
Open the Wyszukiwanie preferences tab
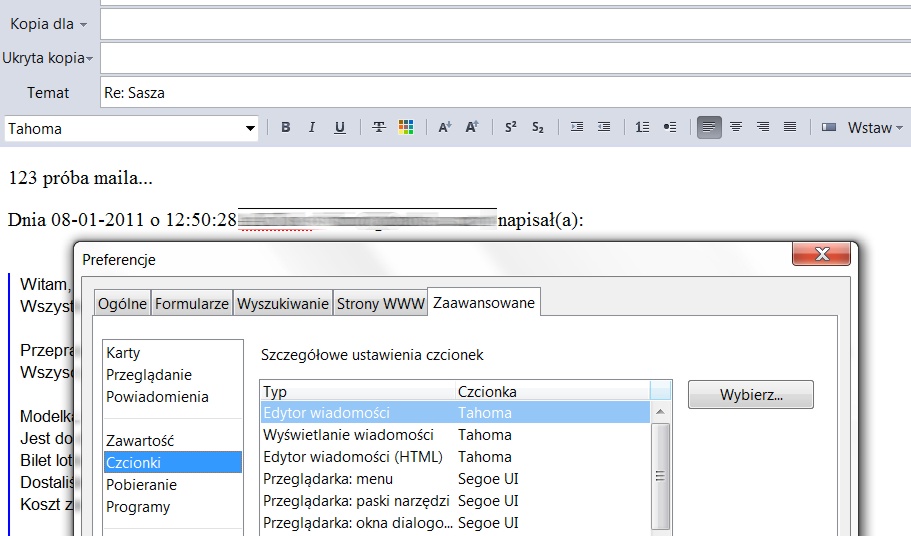tap(283, 304)
